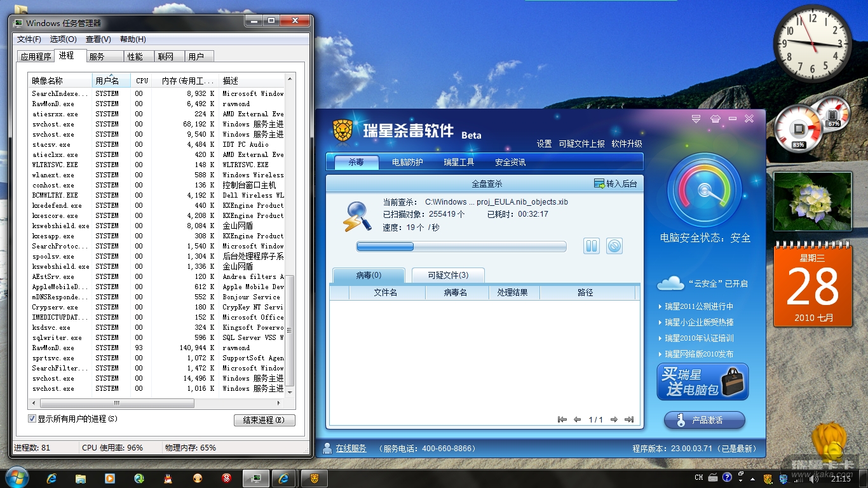
Task: Toggle 显示所有用户的进程 checkbox
Action: point(32,419)
